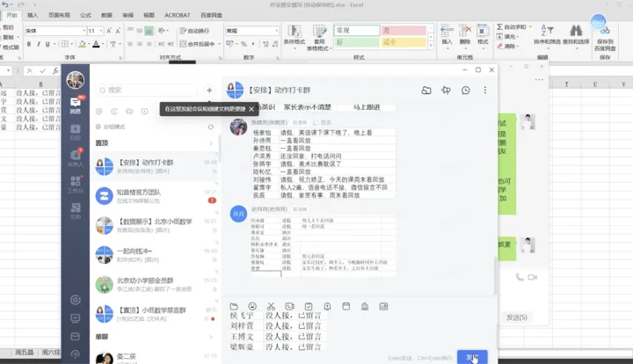
Task: Switch to Excel 公式 ribbon tab
Action: click(x=85, y=15)
